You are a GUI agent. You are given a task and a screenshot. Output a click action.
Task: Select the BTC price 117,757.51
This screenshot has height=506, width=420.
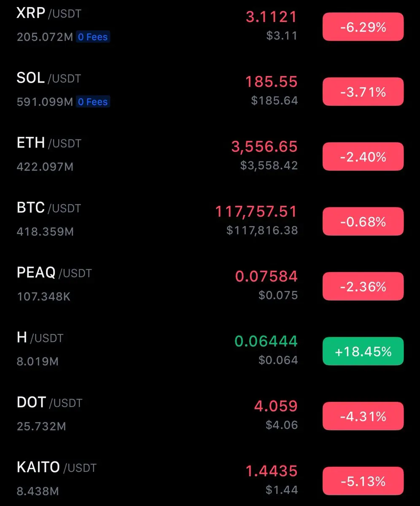(x=256, y=212)
